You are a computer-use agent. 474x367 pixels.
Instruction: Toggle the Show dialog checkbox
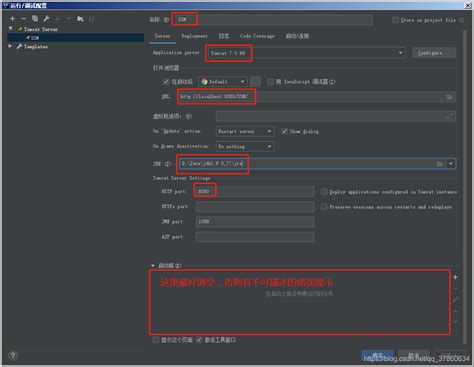[x=284, y=131]
